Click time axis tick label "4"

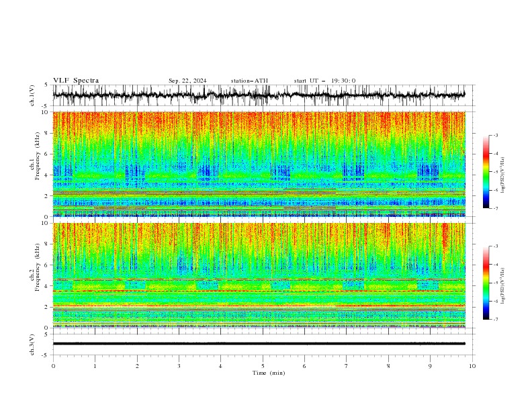[x=220, y=366]
